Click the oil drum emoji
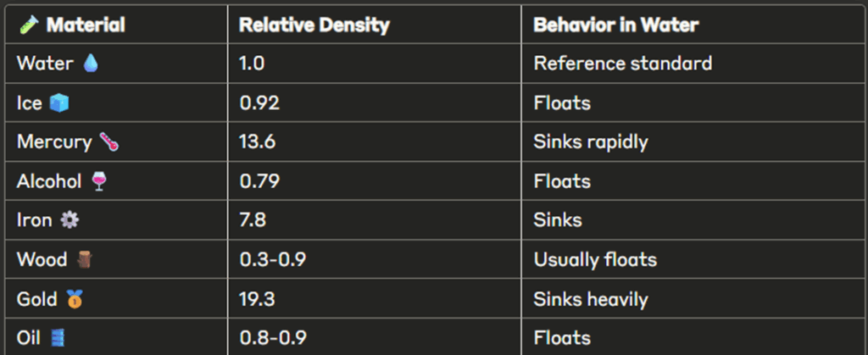This screenshot has width=868, height=355. 58,338
